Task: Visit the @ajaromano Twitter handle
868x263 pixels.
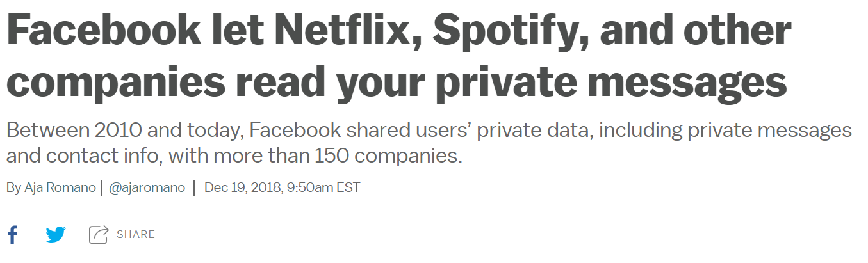Action: pyautogui.click(x=147, y=187)
